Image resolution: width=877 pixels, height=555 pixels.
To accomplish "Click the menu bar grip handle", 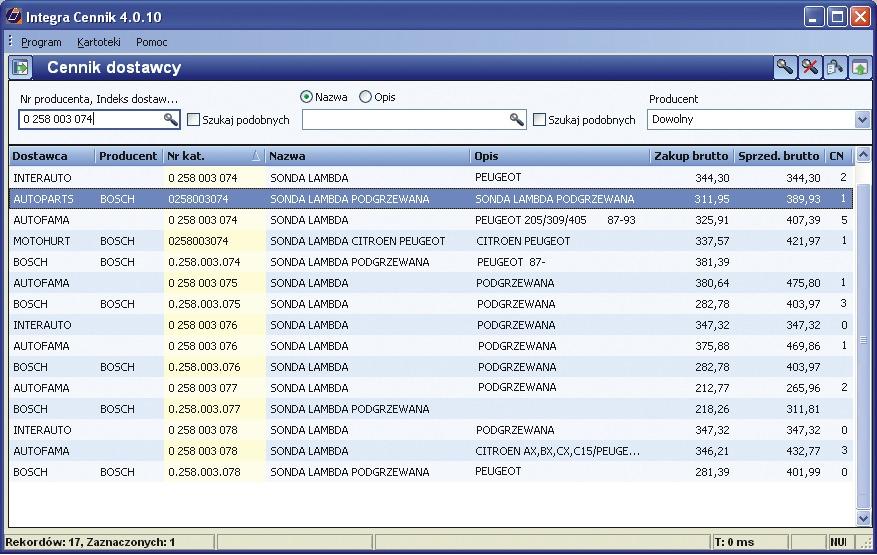I will 11,41.
